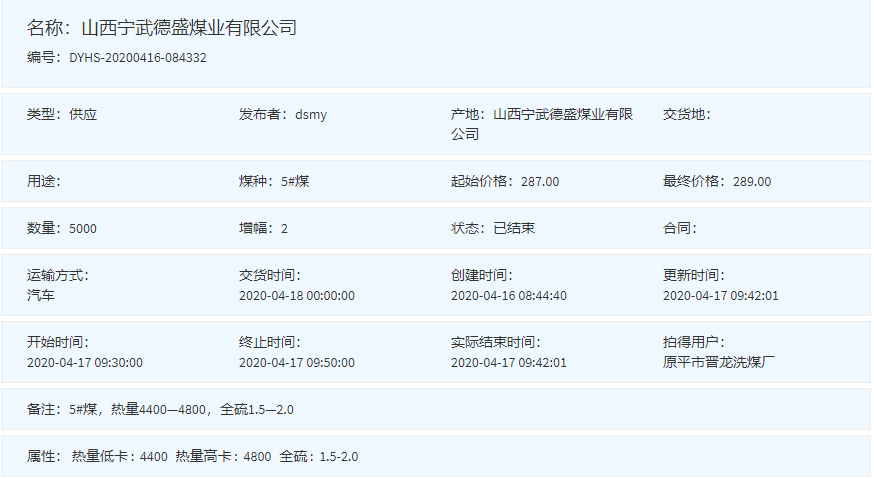
Task: Click the remarks line beginning 备注：5#煤
Action: click(160, 409)
